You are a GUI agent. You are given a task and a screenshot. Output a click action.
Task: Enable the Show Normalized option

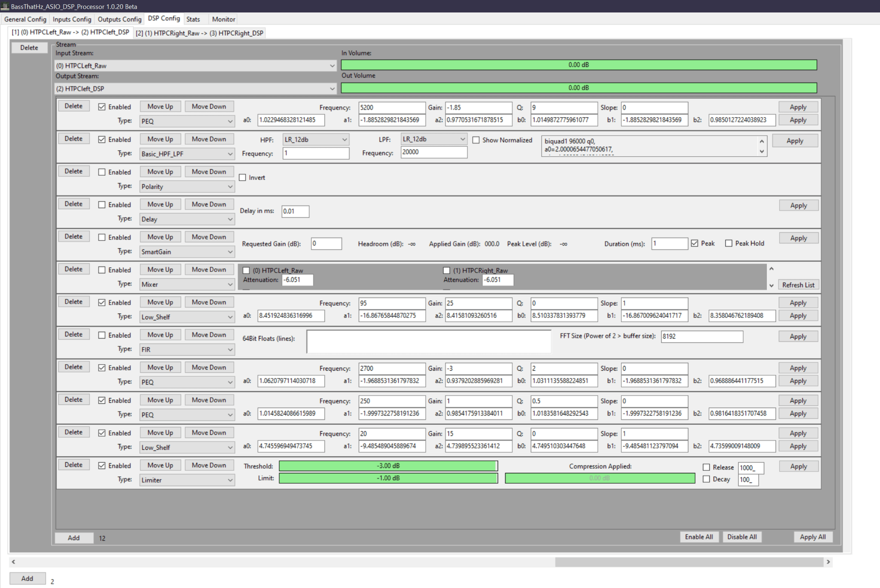(476, 140)
